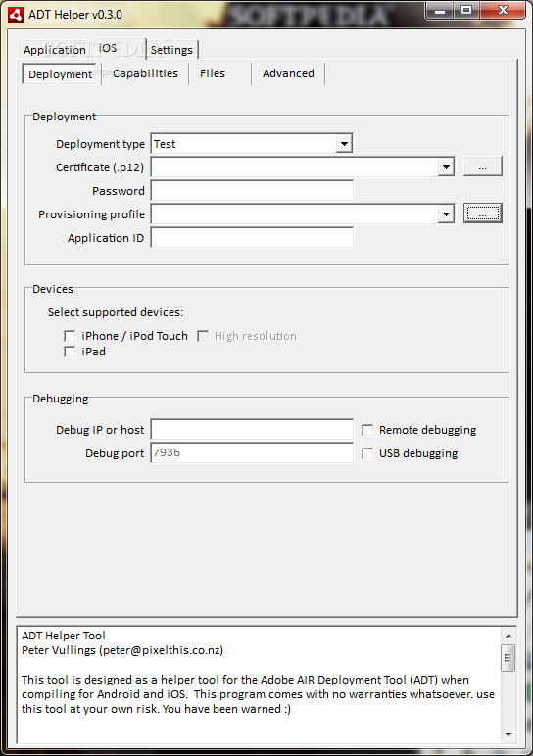Screen dimensions: 533x756
Task: Maximize the ADT Helper window
Action: [x=466, y=10]
